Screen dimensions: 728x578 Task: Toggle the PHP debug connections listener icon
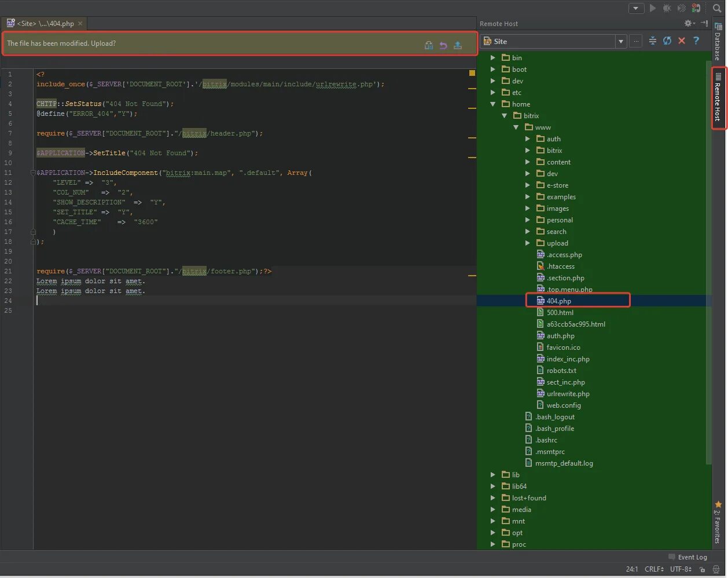coord(696,8)
